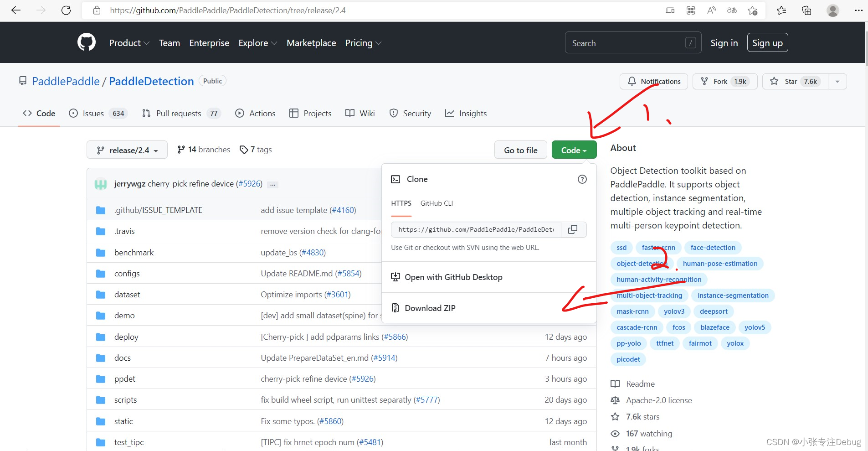Open the Insights tab
This screenshot has height=451, width=868.
[x=466, y=114]
